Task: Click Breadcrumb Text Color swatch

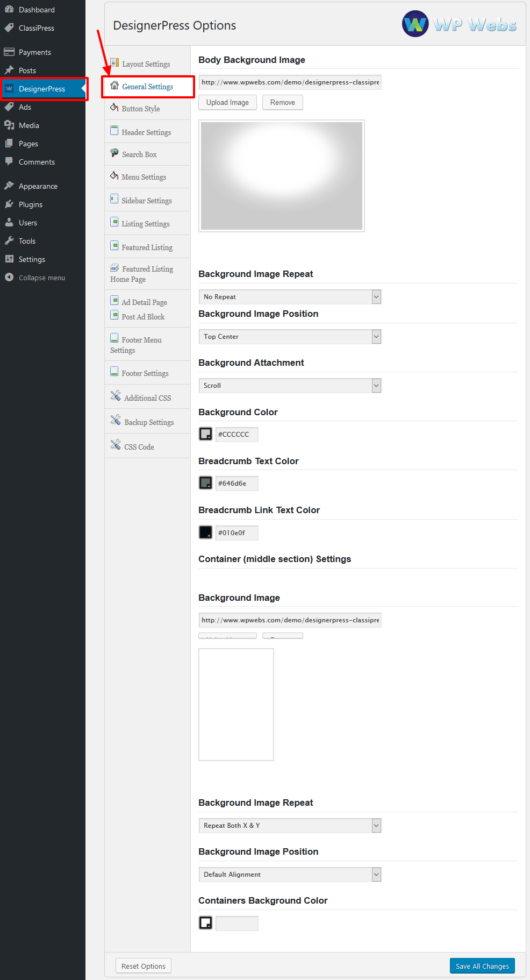Action: 205,483
